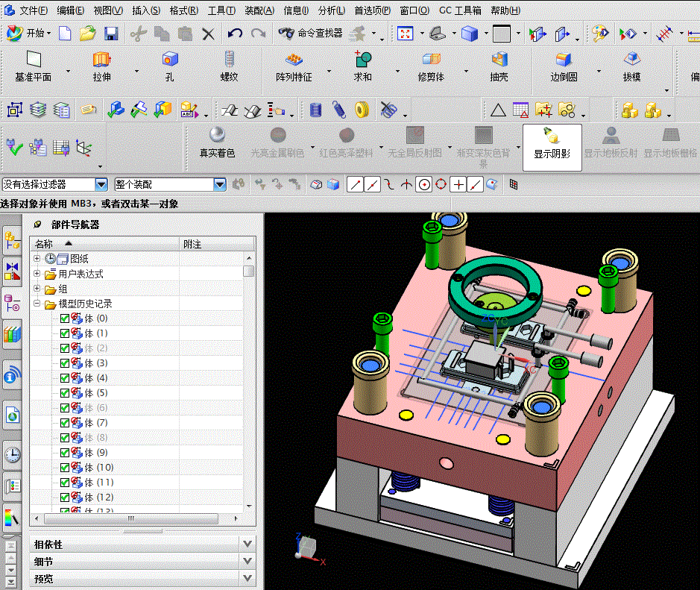The height and width of the screenshot is (590, 700).
Task: Click the 显示阴影 button
Action: click(x=552, y=148)
